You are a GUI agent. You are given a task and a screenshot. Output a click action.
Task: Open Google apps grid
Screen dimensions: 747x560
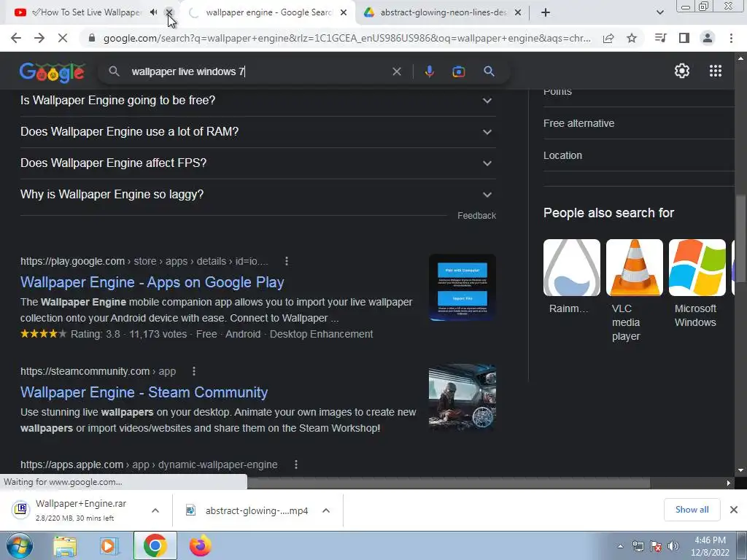(x=715, y=71)
